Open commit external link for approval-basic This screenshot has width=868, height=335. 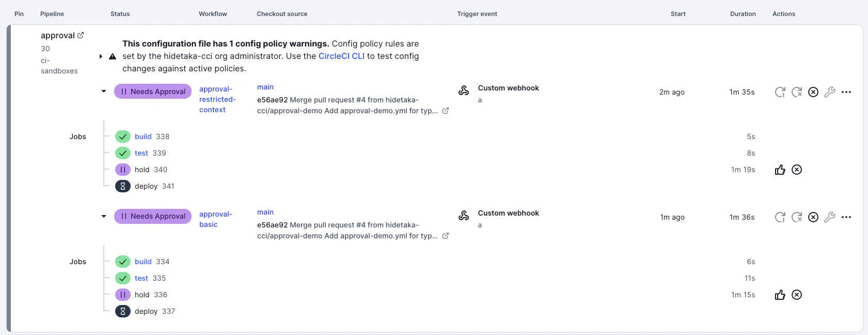pyautogui.click(x=446, y=236)
